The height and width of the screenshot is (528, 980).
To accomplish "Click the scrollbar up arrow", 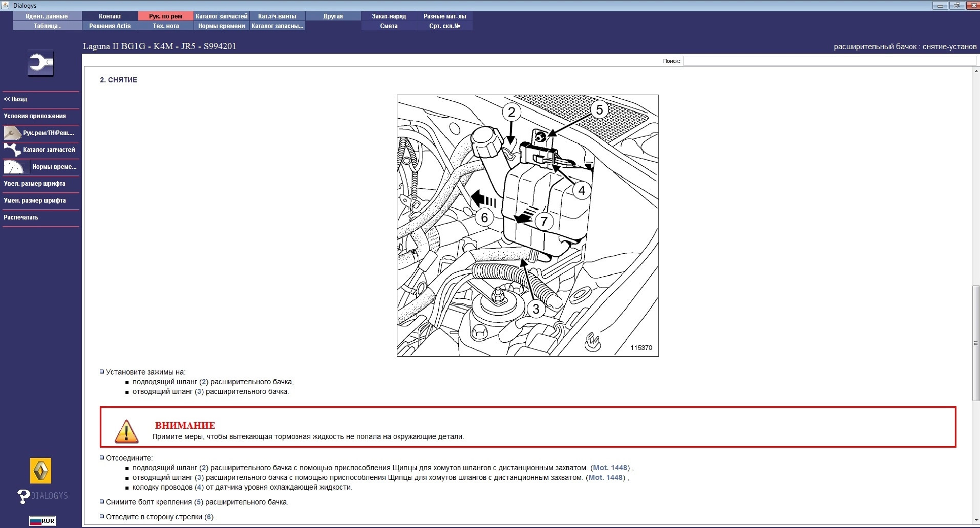I will point(976,71).
